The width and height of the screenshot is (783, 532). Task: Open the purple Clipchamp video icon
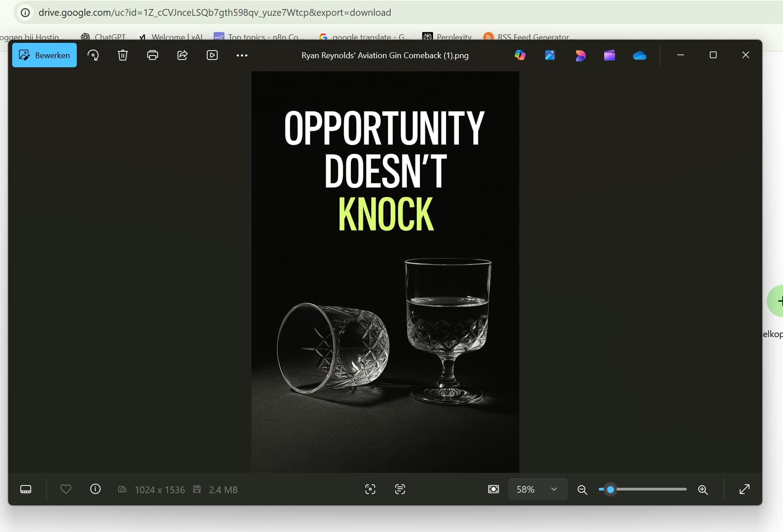click(x=610, y=55)
